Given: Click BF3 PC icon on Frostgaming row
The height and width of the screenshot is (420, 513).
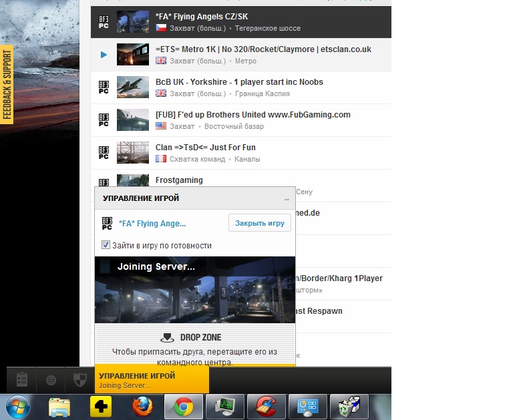Looking at the screenshot, I should pos(104,182).
